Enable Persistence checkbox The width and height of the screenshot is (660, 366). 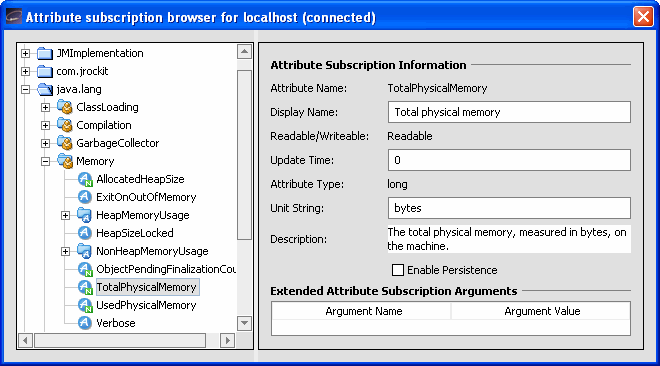[x=398, y=270]
